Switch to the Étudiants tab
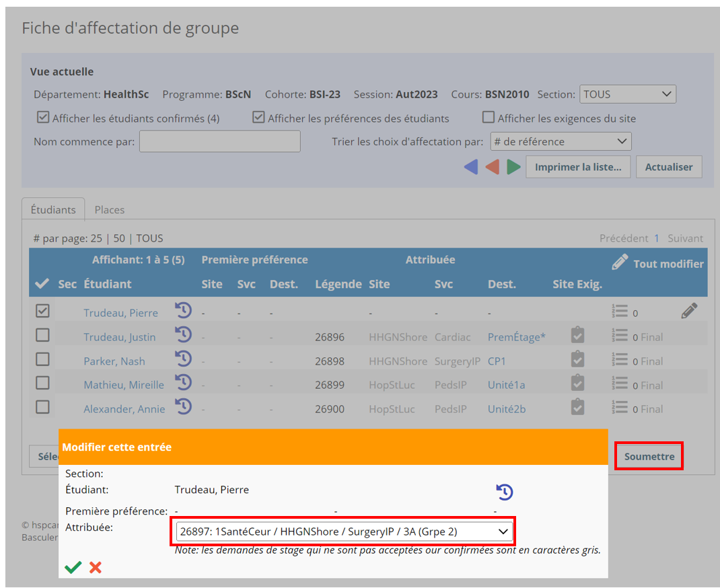Screen dimensions: 720x588 click(53, 209)
